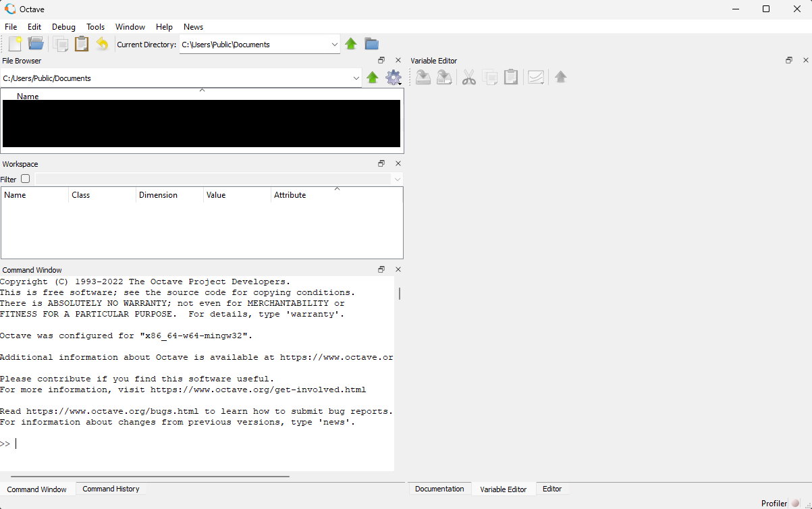The height and width of the screenshot is (509, 812).
Task: Sort Workspace by the Name column header
Action: pos(35,195)
